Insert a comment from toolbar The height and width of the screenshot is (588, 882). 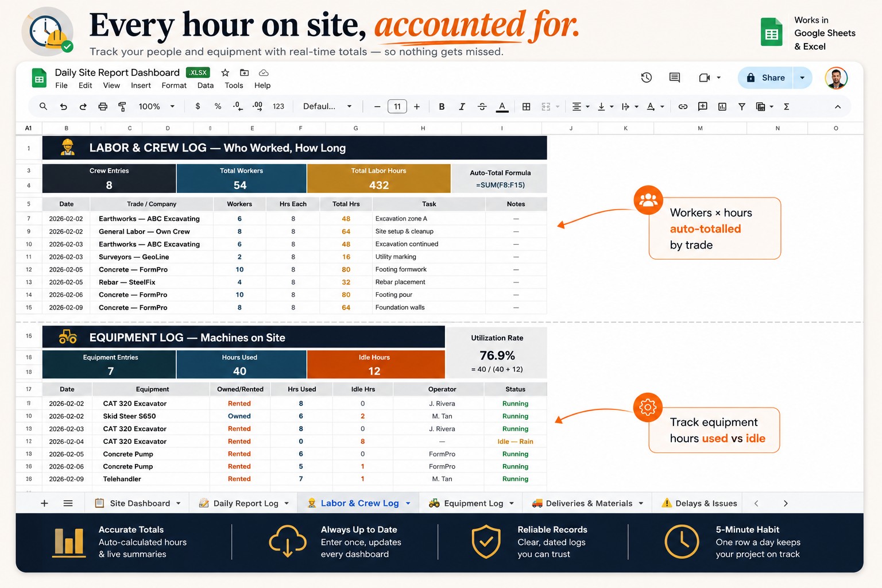[702, 106]
